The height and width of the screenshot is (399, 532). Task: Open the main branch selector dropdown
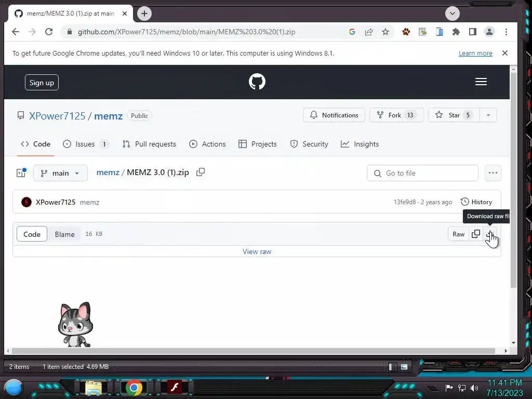pyautogui.click(x=60, y=173)
